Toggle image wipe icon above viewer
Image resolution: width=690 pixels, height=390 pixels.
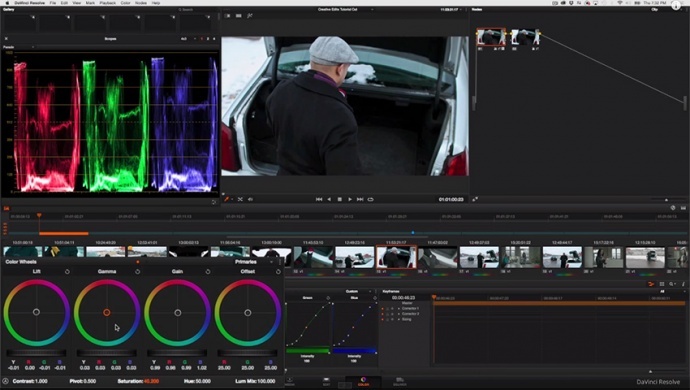pyautogui.click(x=228, y=16)
